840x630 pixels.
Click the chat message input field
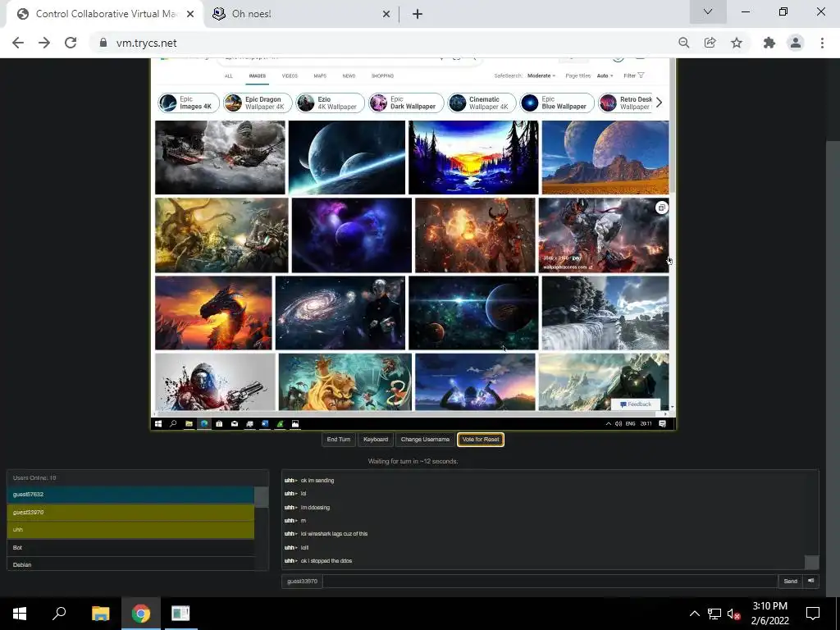click(550, 582)
